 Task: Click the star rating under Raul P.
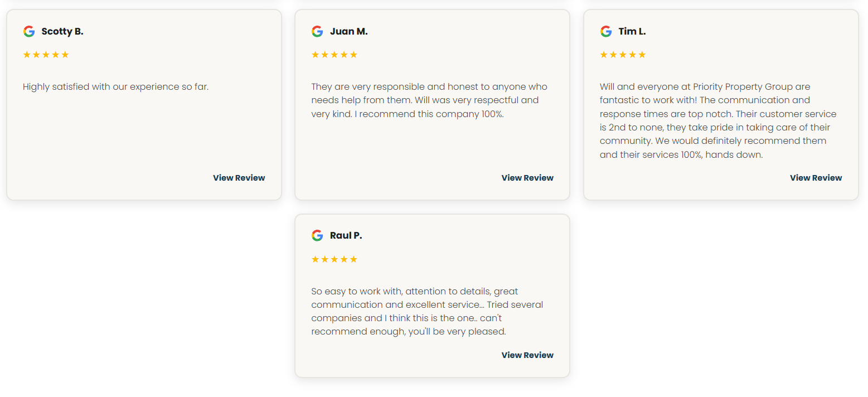point(334,259)
